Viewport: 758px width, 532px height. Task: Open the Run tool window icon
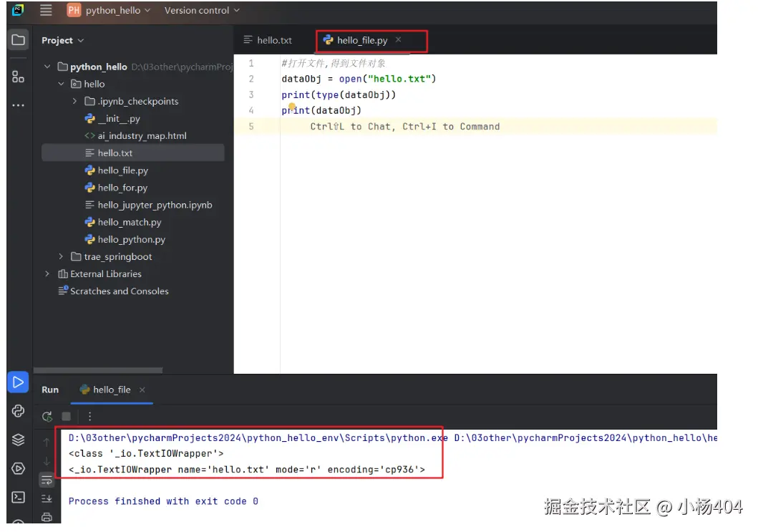[18, 382]
